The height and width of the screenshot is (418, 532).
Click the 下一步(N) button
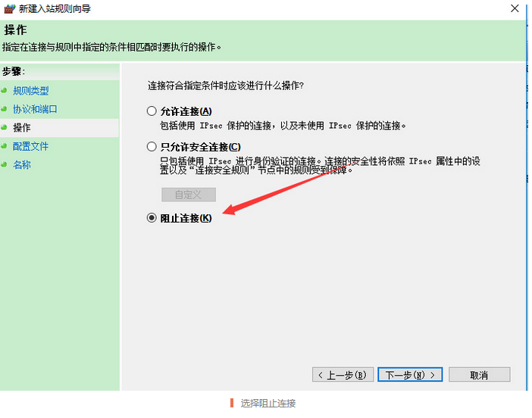pyautogui.click(x=410, y=375)
